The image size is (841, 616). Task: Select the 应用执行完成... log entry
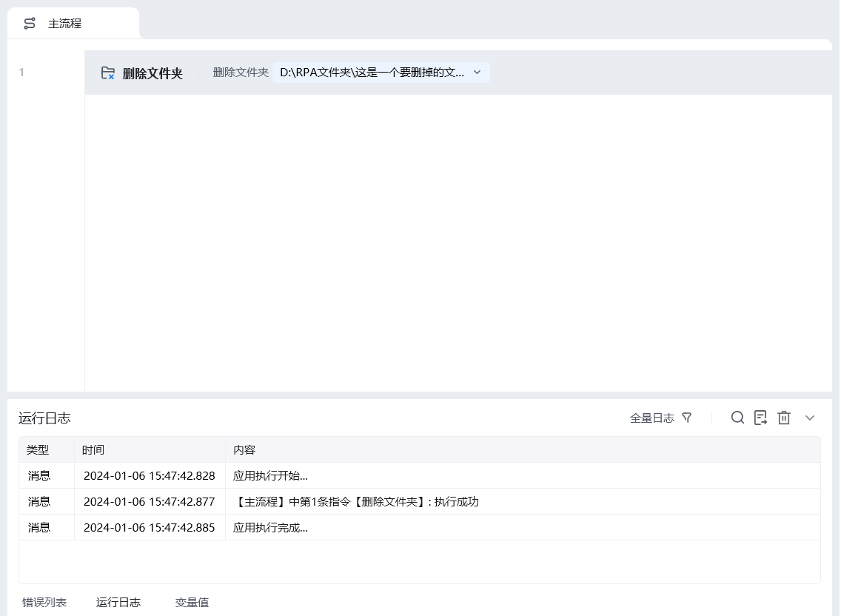coord(270,527)
